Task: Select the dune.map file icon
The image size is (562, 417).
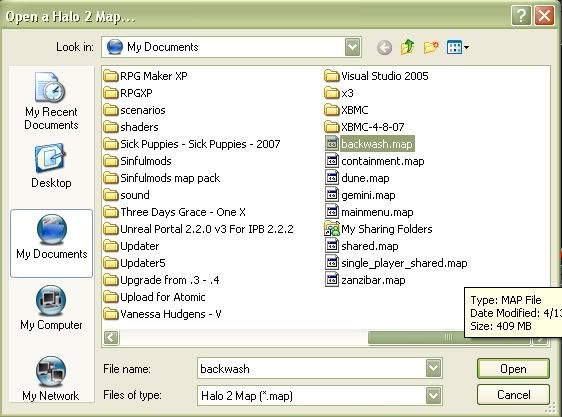Action: pyautogui.click(x=332, y=177)
